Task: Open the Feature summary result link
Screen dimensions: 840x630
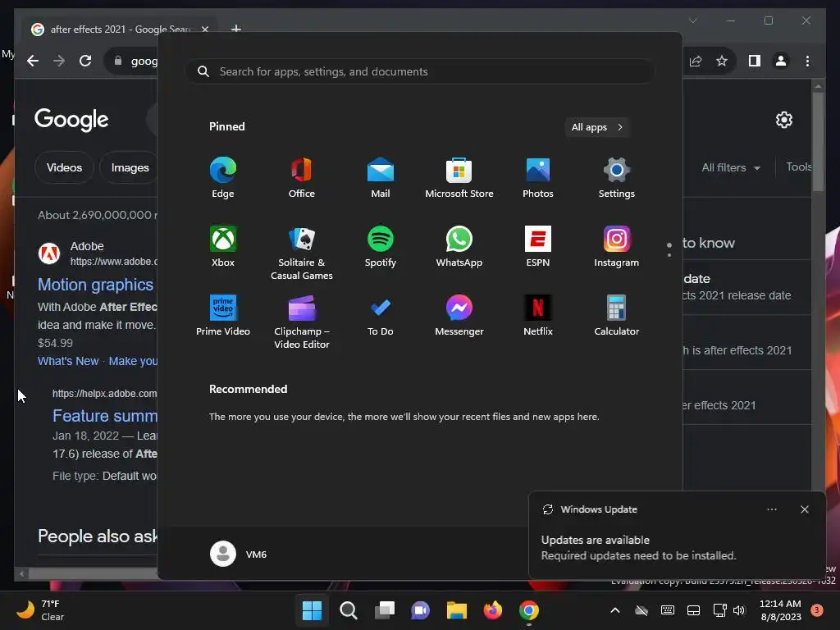Action: click(x=105, y=416)
